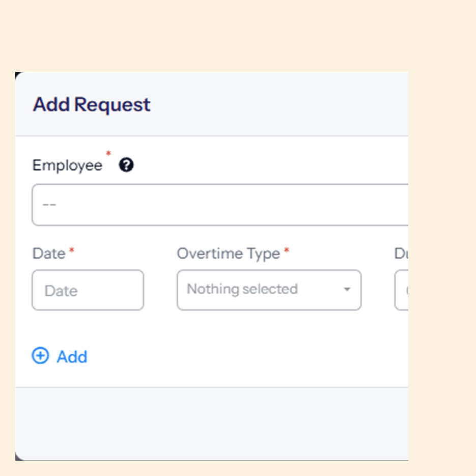The image size is (476, 476).
Task: Click the "--" placeholder in the Employee box
Action: click(49, 205)
